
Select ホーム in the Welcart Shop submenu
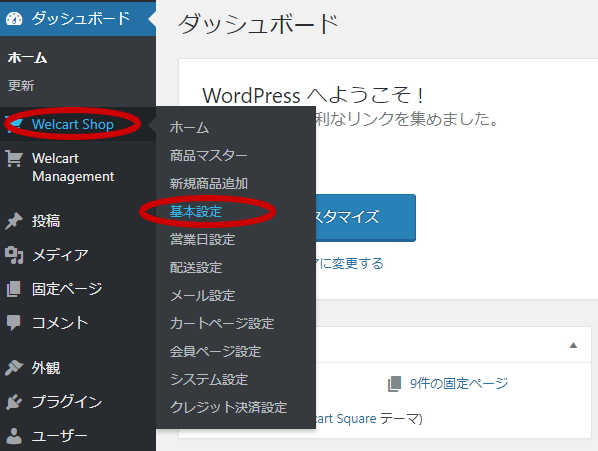coord(190,128)
